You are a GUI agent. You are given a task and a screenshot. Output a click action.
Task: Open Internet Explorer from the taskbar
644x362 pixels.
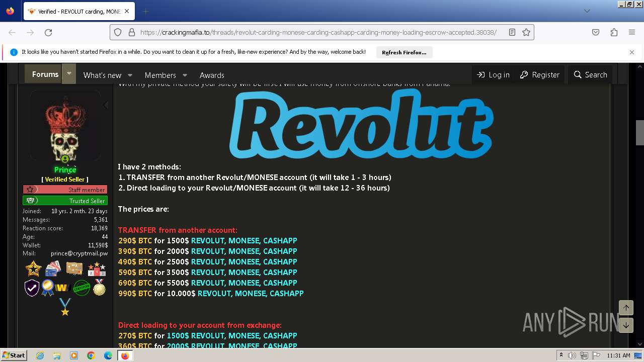click(40, 355)
